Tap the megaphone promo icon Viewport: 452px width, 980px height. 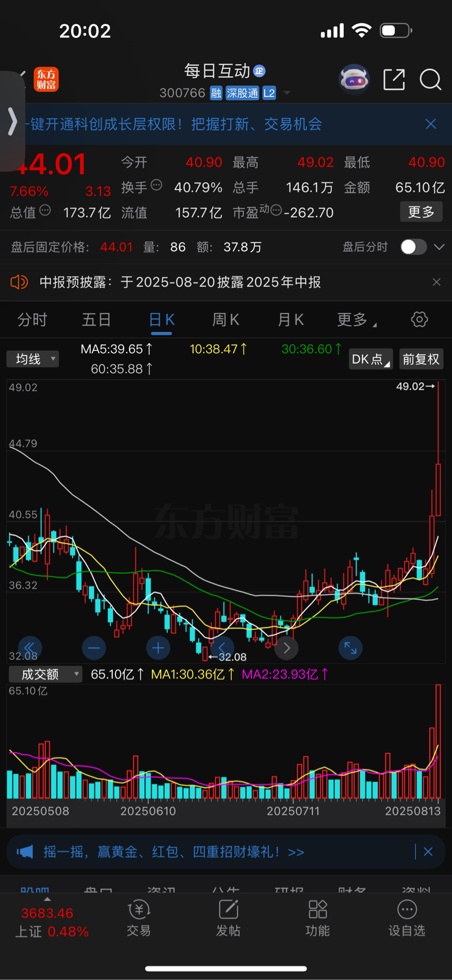pyautogui.click(x=25, y=852)
